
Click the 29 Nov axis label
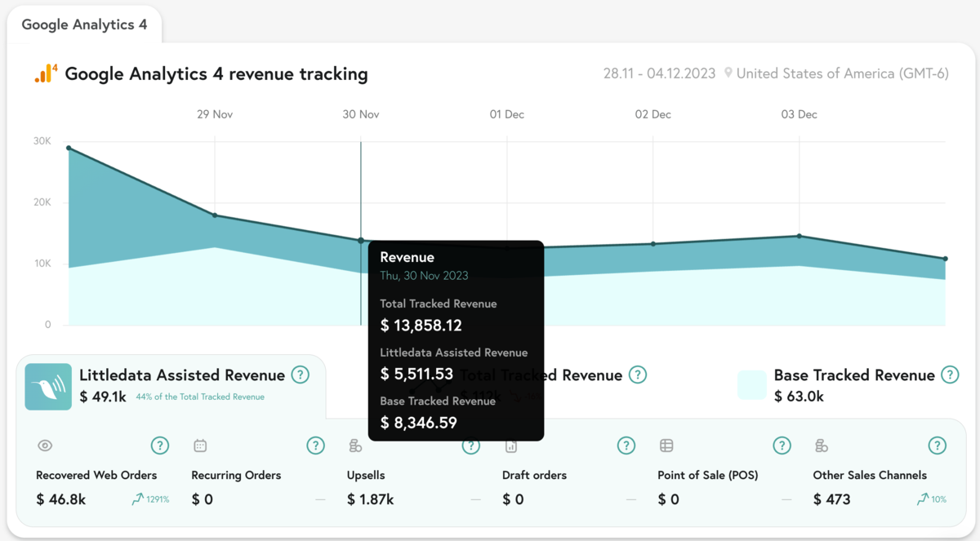click(215, 114)
